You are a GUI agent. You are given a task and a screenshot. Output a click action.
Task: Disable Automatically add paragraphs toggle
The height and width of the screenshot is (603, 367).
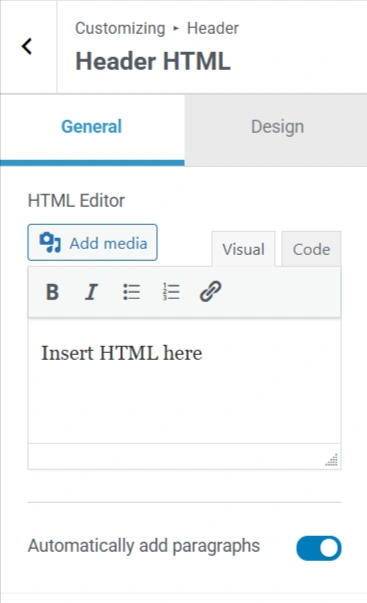pyautogui.click(x=319, y=548)
